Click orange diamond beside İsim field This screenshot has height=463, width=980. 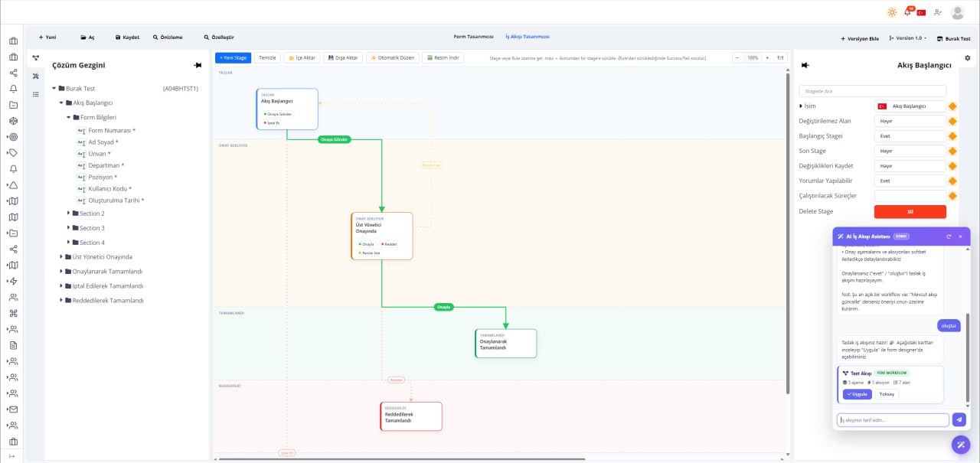[953, 106]
